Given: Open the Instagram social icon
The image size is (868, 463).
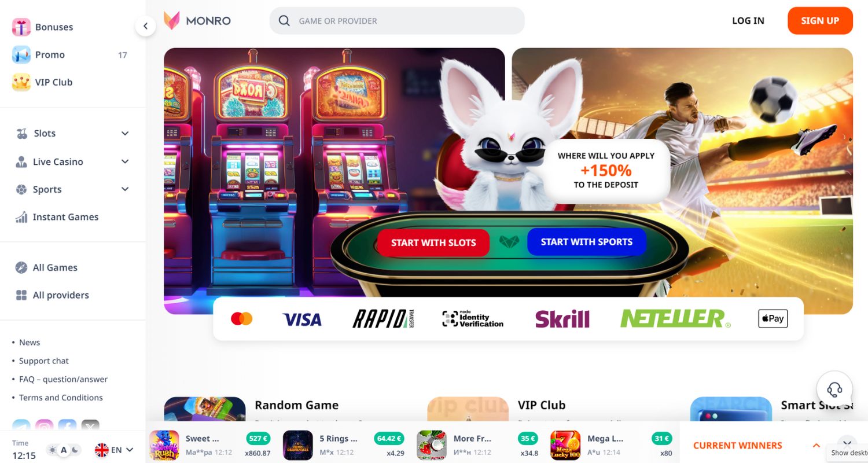Looking at the screenshot, I should pos(44,427).
